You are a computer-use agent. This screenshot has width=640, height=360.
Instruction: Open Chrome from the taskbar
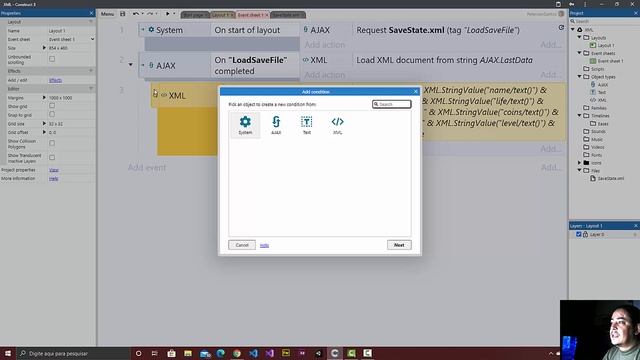[x=237, y=353]
